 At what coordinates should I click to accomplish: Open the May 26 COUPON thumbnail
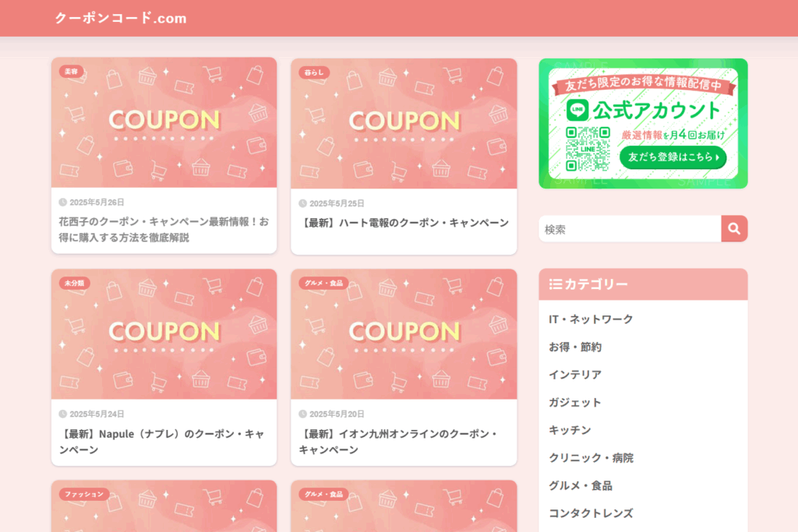164,122
